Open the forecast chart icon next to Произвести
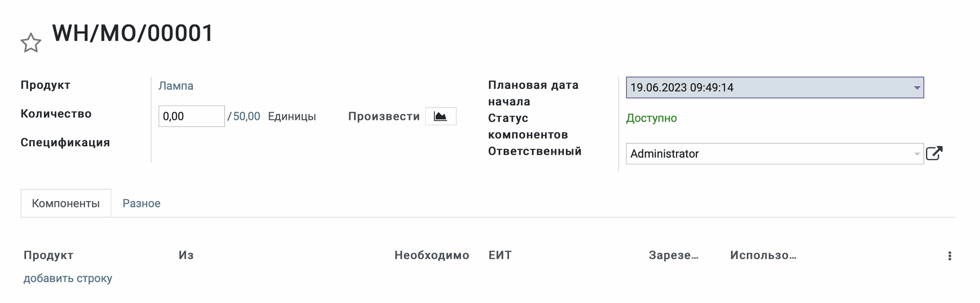980x303 pixels. pos(440,116)
